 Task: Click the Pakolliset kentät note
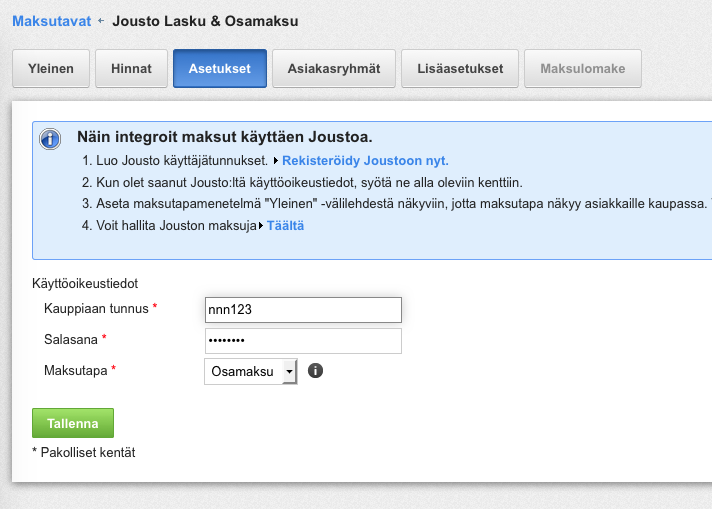coord(84,452)
